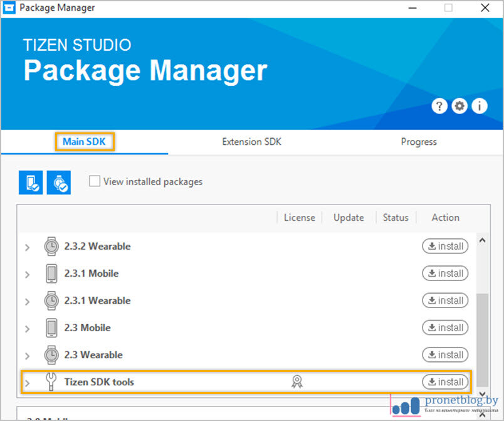The width and height of the screenshot is (504, 421).
Task: Install the 2.3.2 Wearable package
Action: pos(445,246)
